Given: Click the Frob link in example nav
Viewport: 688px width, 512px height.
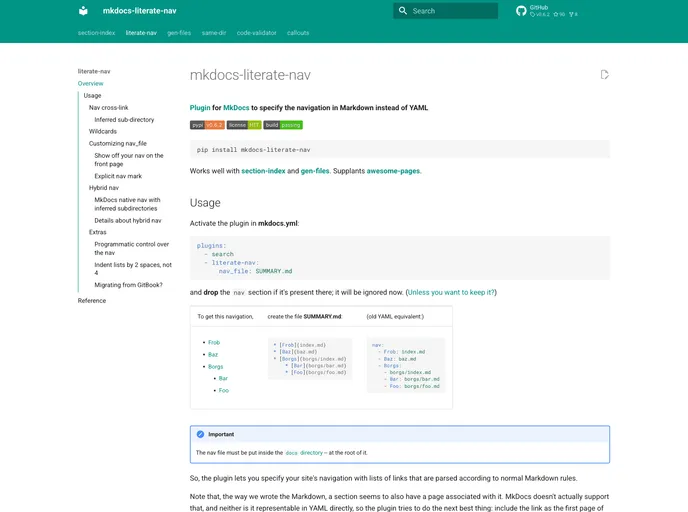Looking at the screenshot, I should [x=214, y=342].
